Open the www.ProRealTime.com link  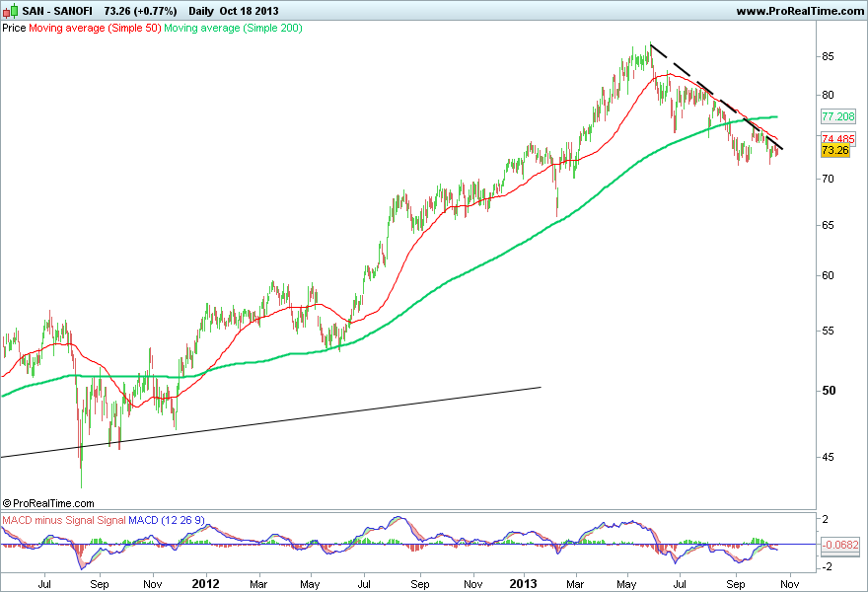coord(800,11)
